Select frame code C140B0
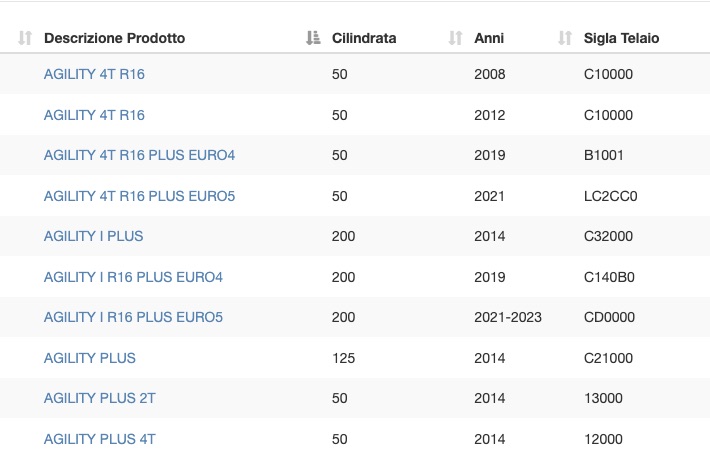 click(x=609, y=277)
